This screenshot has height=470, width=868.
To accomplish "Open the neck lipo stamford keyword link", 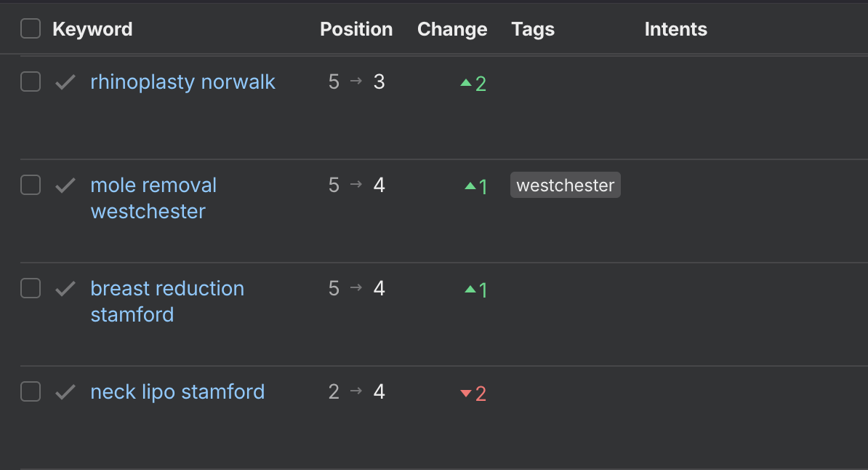I will pos(177,392).
